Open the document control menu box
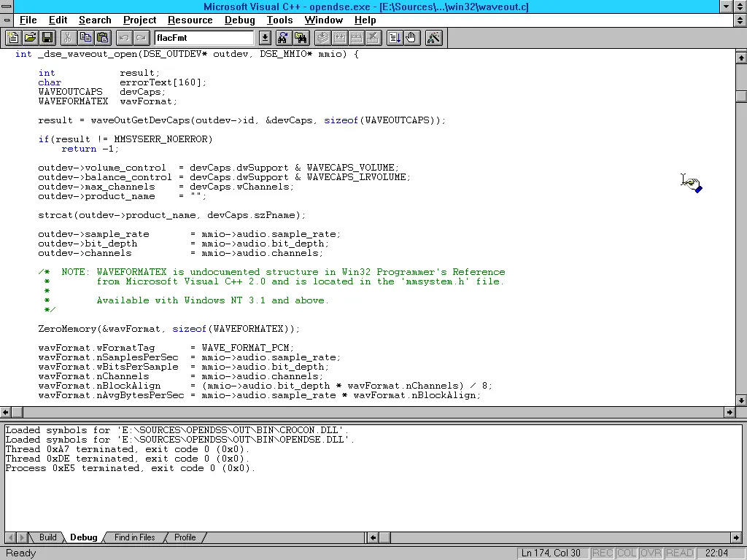The height and width of the screenshot is (560, 747). click(6, 20)
